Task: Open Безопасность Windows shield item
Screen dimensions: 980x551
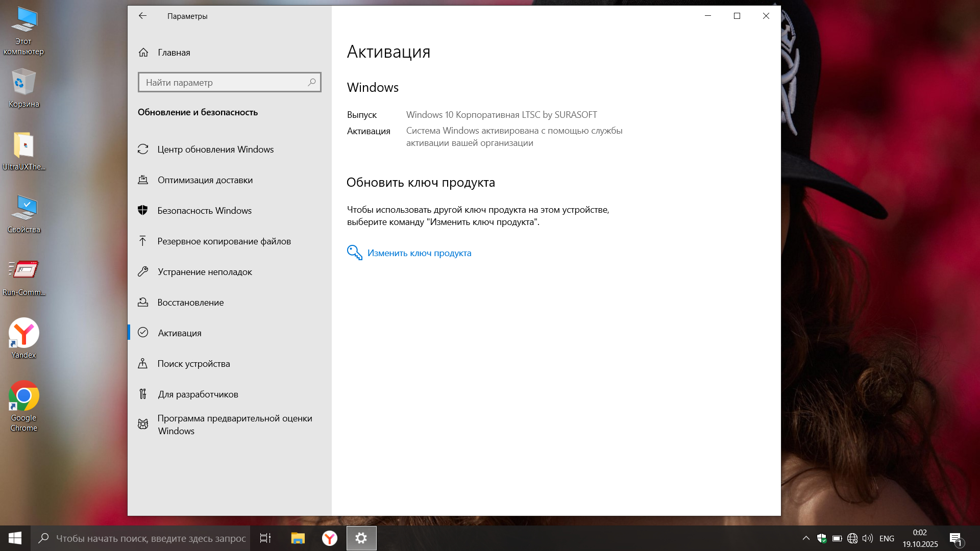Action: pos(204,211)
